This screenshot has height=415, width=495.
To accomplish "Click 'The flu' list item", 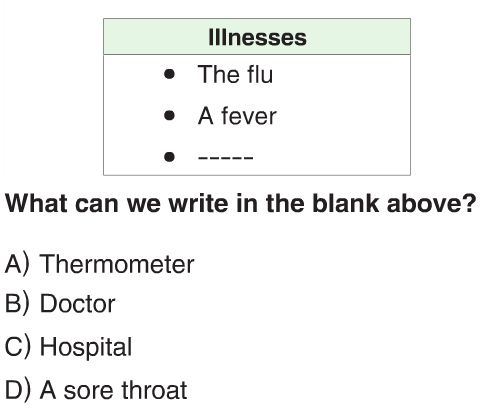I will 235,74.
